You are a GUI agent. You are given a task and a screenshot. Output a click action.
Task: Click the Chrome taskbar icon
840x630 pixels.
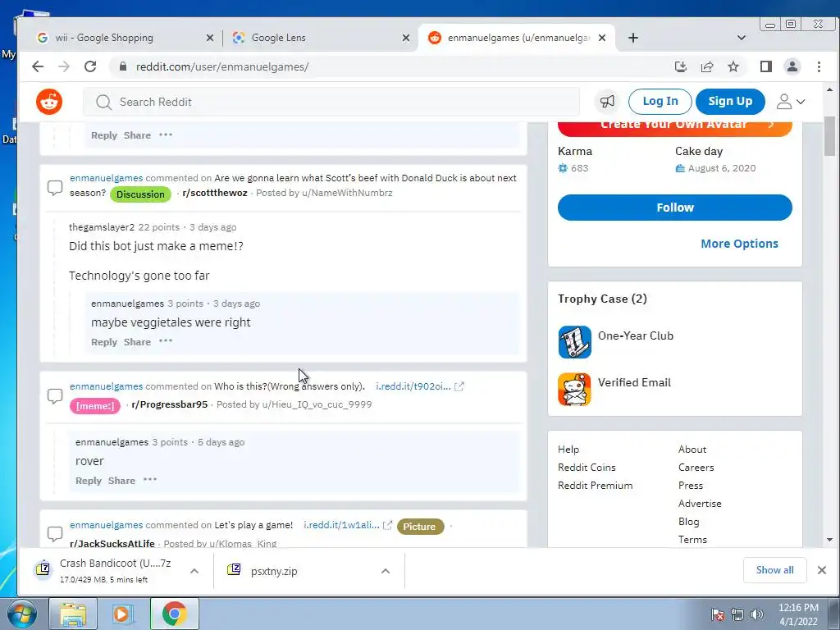coord(174,614)
